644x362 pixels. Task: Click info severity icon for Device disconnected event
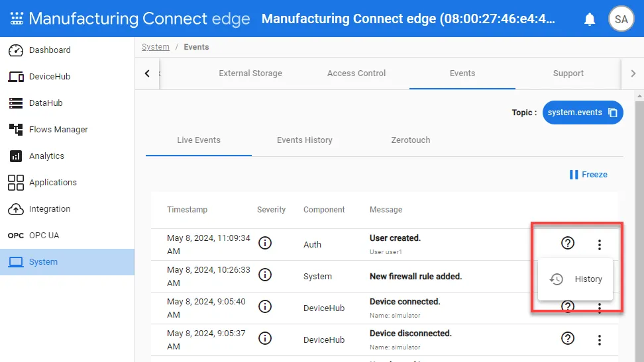point(265,338)
